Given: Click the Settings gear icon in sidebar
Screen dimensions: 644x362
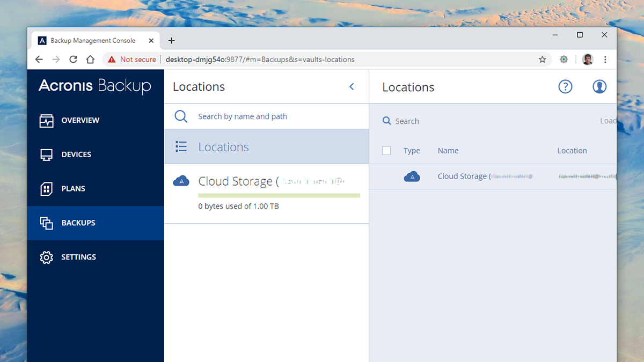Looking at the screenshot, I should pyautogui.click(x=47, y=257).
